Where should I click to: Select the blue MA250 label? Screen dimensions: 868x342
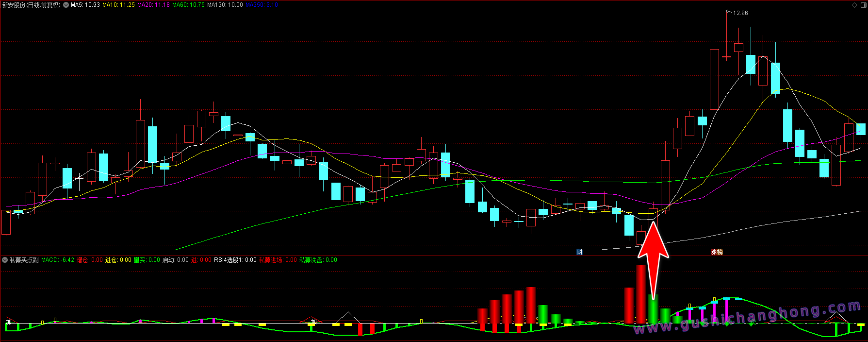[x=262, y=5]
